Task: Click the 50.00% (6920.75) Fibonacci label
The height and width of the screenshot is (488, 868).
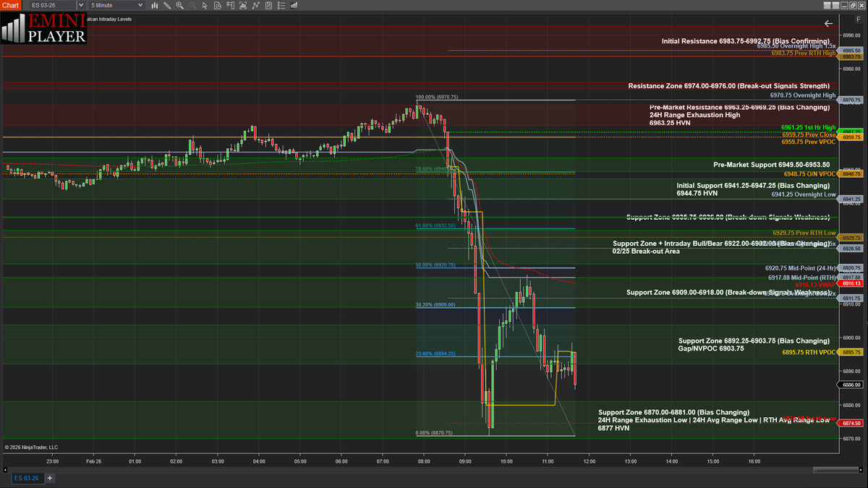Action: (x=435, y=265)
